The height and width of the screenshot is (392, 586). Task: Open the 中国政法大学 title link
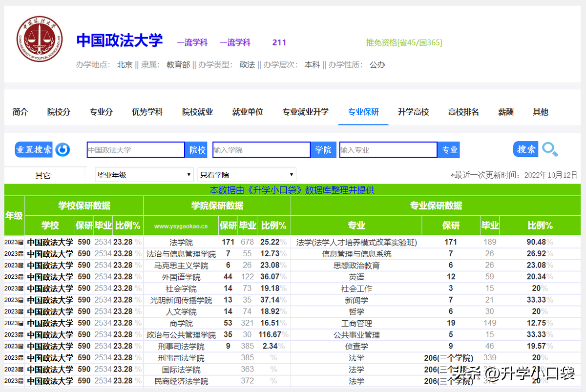tap(120, 41)
